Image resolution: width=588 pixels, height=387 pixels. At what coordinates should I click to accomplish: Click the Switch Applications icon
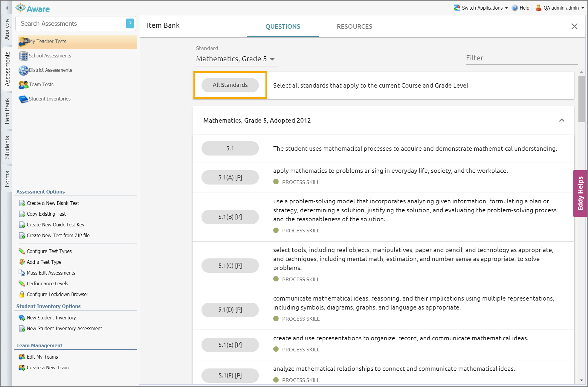tap(457, 8)
